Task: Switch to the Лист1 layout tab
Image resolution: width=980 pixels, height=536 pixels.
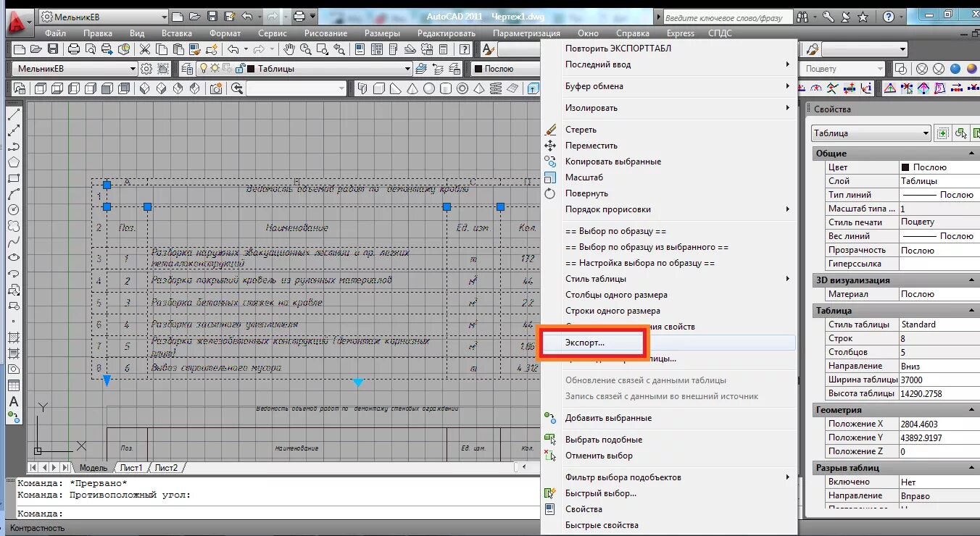Action: [131, 468]
